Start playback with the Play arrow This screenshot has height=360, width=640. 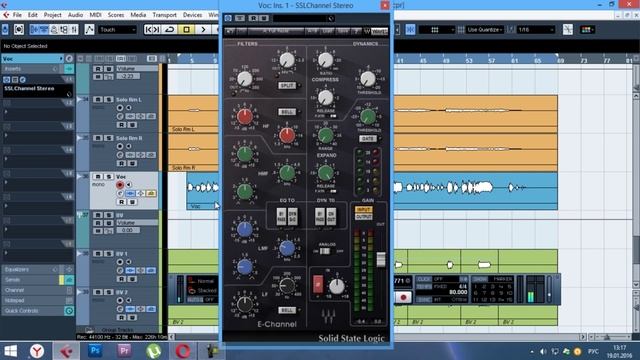pos(203,29)
